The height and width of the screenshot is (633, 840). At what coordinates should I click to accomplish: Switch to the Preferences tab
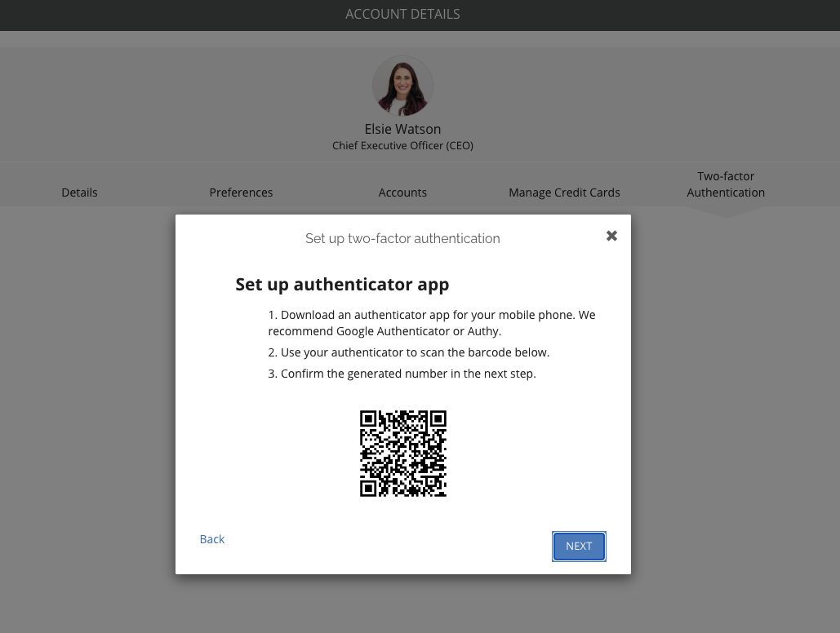[241, 193]
